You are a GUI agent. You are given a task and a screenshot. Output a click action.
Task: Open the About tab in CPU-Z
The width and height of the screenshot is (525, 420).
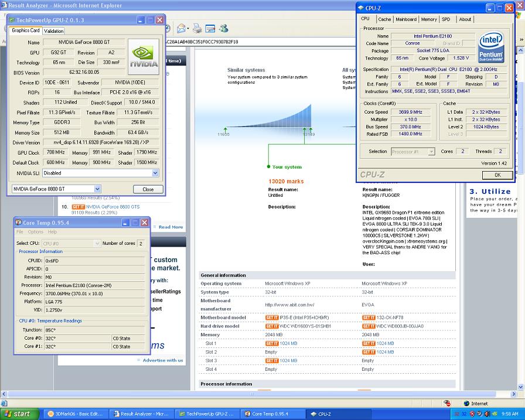tap(465, 19)
